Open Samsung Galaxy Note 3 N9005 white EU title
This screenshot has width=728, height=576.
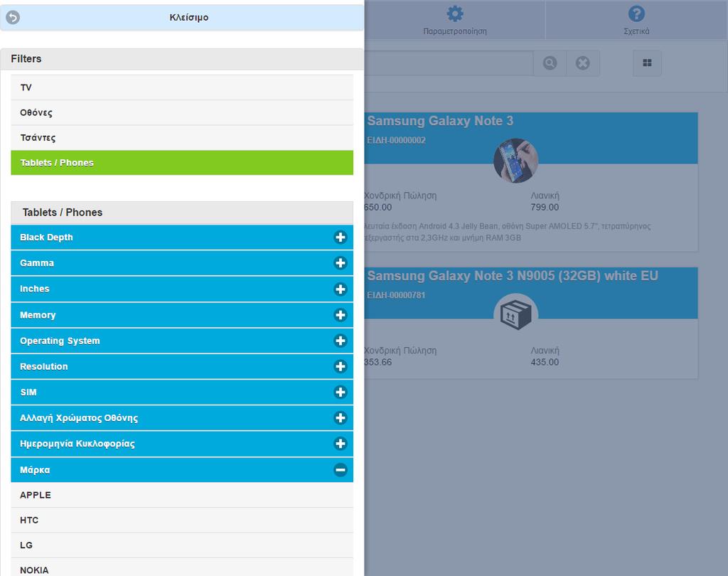tap(513, 276)
